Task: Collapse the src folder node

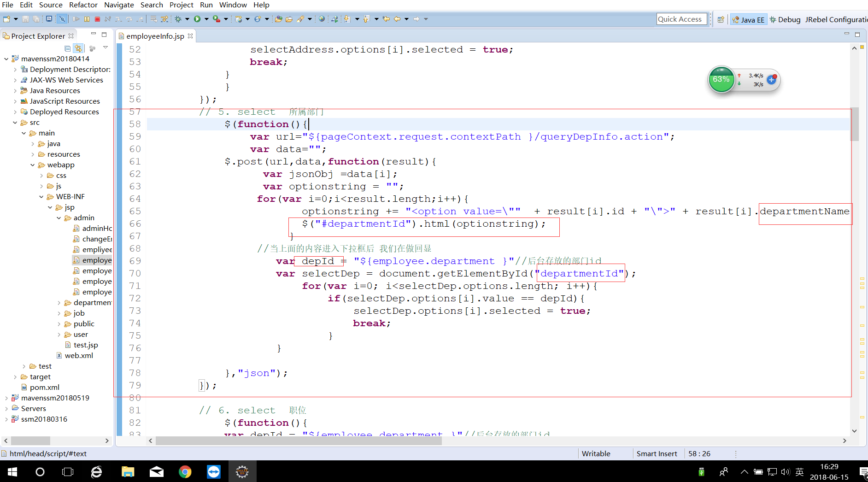Action: coord(15,123)
